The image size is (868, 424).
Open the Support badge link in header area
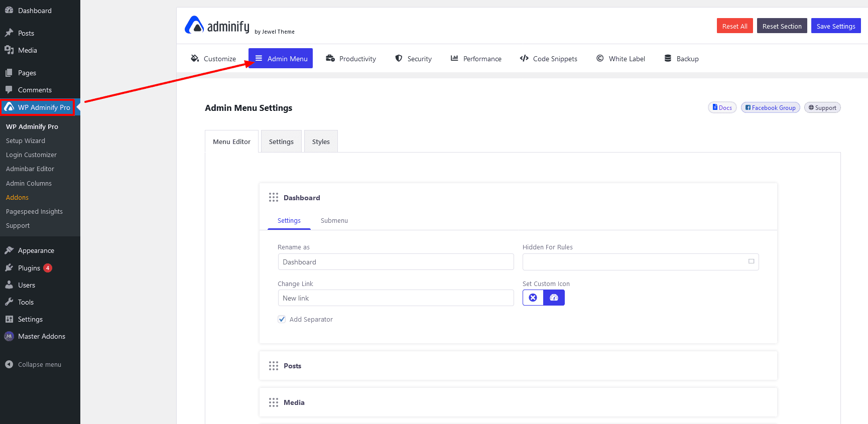pyautogui.click(x=822, y=107)
